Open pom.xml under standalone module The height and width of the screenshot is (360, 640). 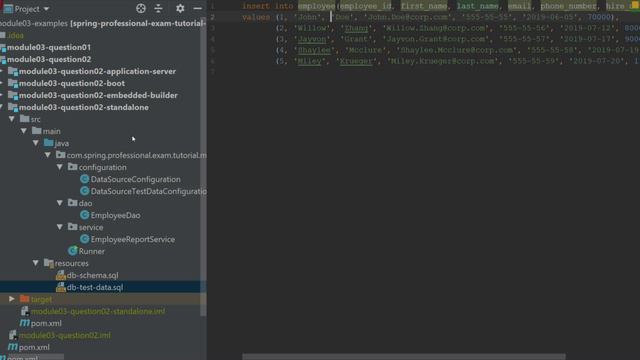click(x=46, y=323)
